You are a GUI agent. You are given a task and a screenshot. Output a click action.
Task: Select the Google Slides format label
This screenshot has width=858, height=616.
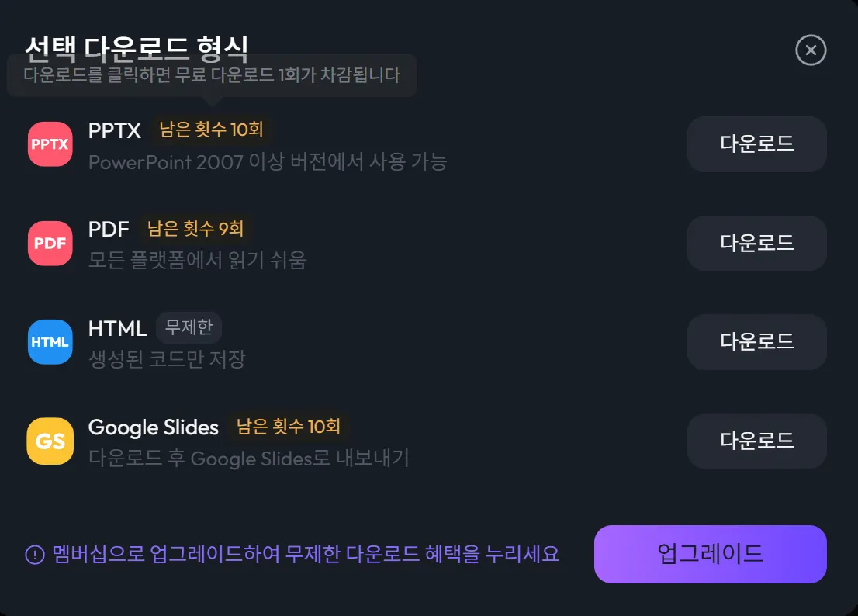coord(154,427)
